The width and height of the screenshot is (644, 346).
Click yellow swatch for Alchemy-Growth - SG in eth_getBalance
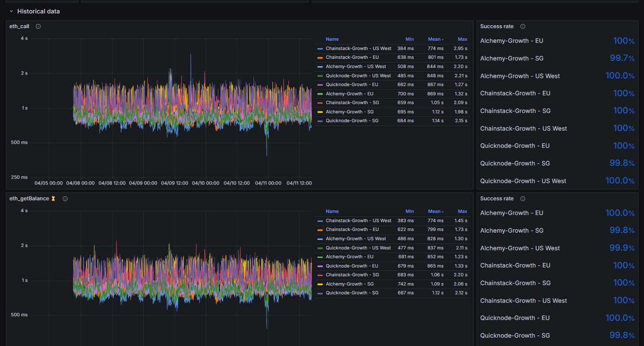click(320, 284)
